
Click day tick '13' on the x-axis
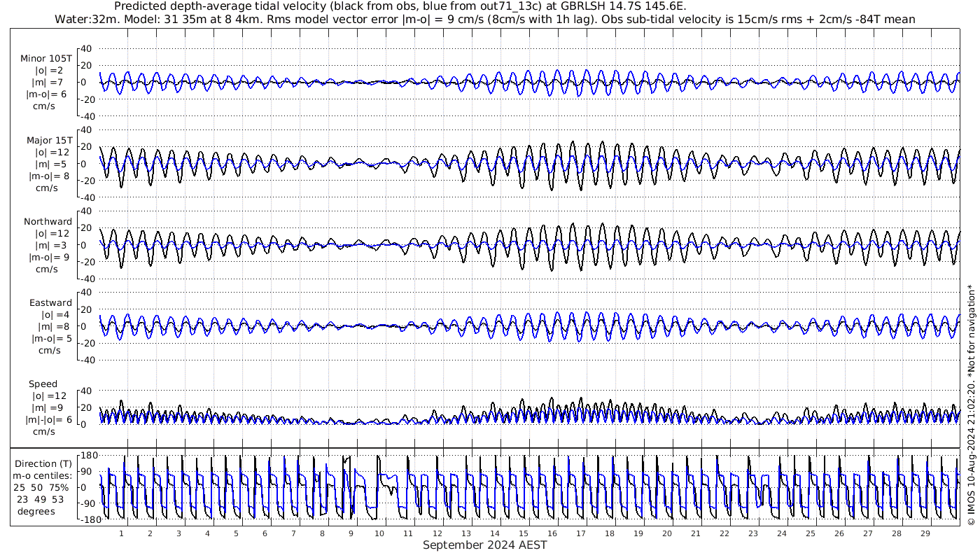(465, 533)
